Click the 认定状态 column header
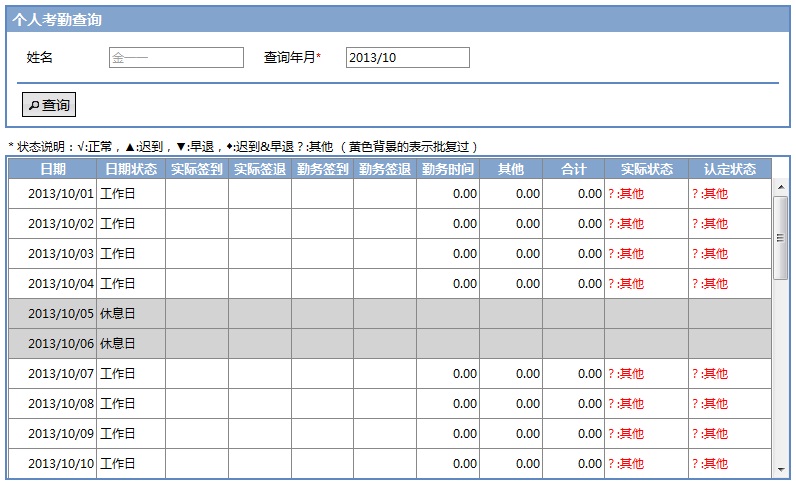The height and width of the screenshot is (484, 796). click(730, 169)
